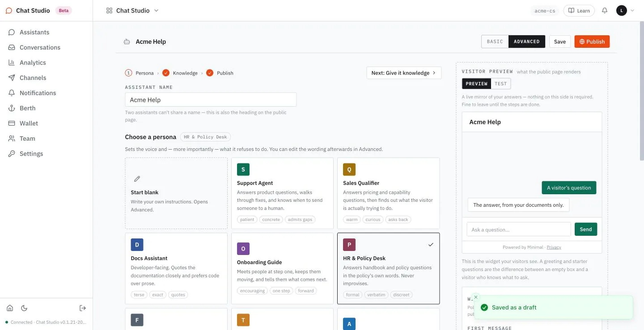Image resolution: width=644 pixels, height=330 pixels.
Task: Open the Chat Studio app switcher dropdown
Action: [x=133, y=11]
